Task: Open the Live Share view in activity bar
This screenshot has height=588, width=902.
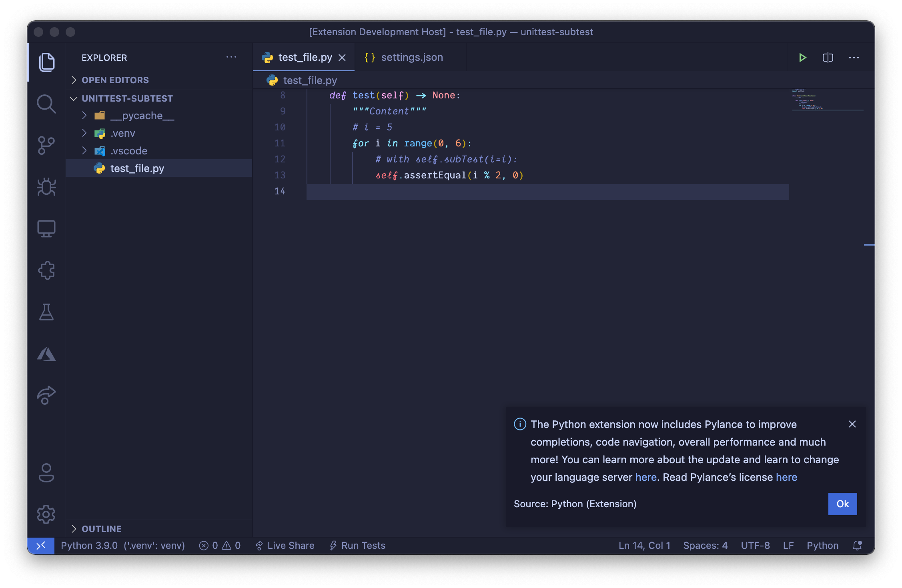Action: [46, 395]
